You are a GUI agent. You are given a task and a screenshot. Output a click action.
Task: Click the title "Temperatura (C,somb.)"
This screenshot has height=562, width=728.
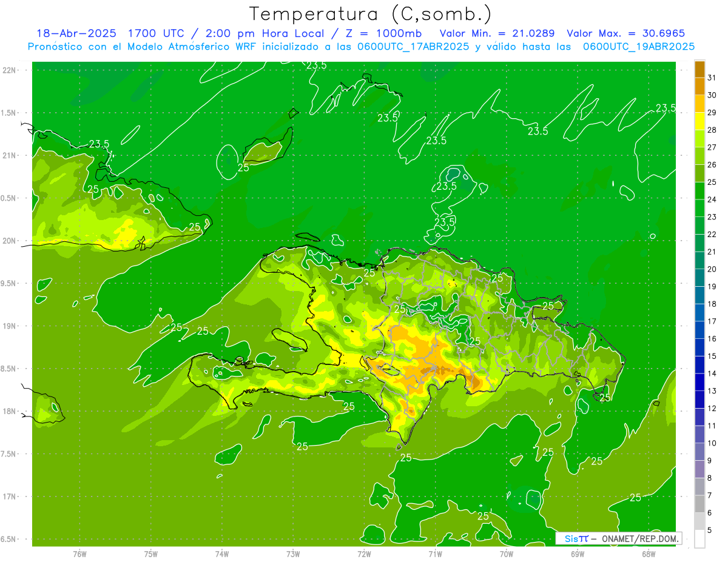(x=371, y=15)
